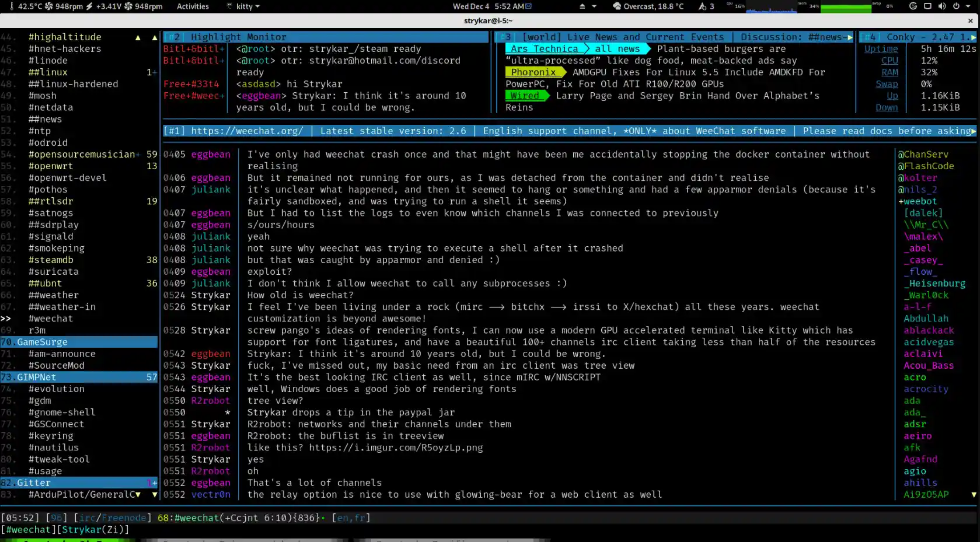
Task: Open dropdown arrow beside eject icon
Action: (x=594, y=6)
